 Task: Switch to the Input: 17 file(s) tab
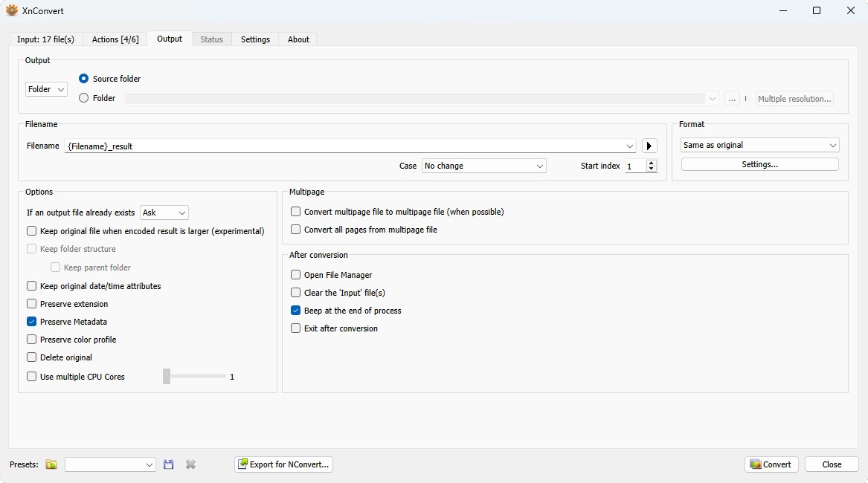pyautogui.click(x=45, y=39)
